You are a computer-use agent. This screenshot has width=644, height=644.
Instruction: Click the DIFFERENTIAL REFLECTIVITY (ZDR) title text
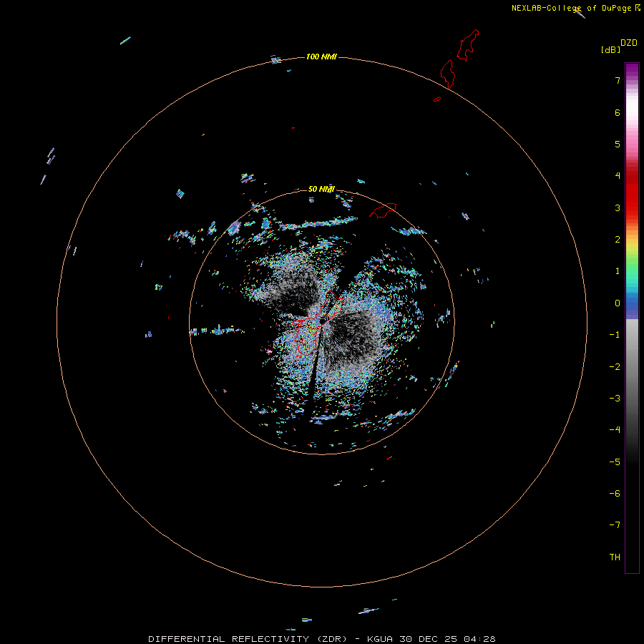[250, 639]
